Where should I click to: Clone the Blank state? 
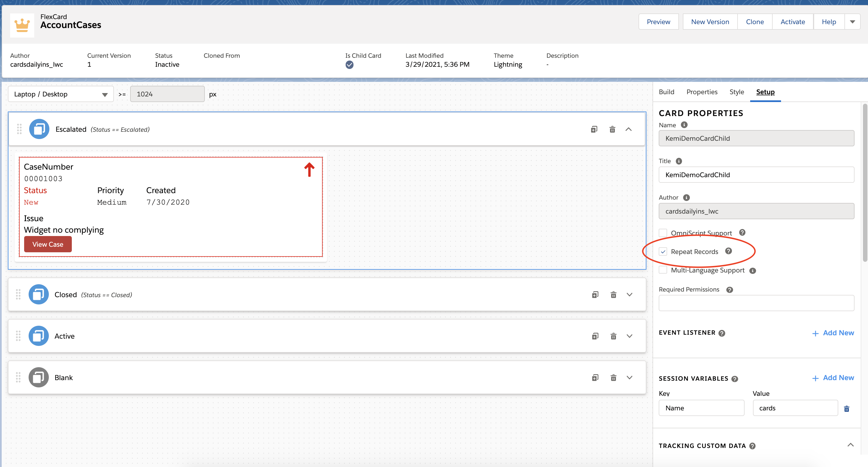coord(595,377)
